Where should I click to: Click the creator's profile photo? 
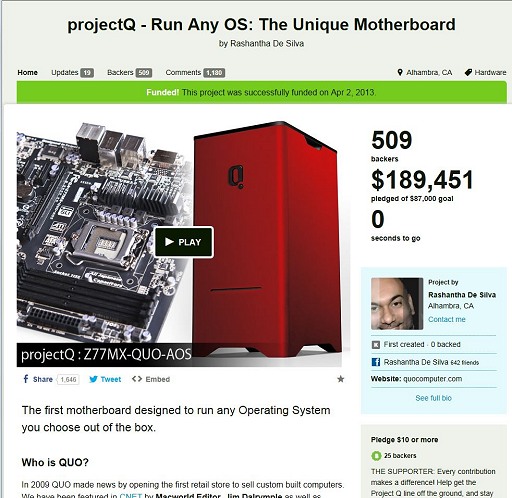click(397, 304)
